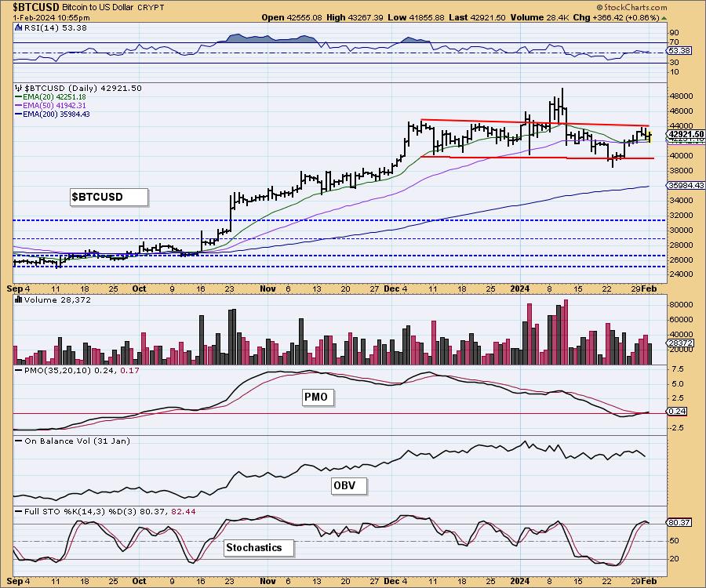Click the 7.5 level label on the PMO axis

coord(677,369)
